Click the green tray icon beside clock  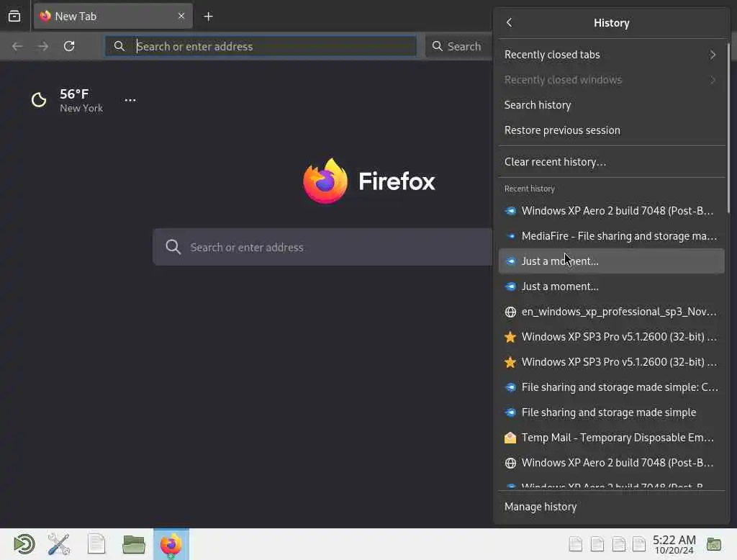click(x=714, y=544)
